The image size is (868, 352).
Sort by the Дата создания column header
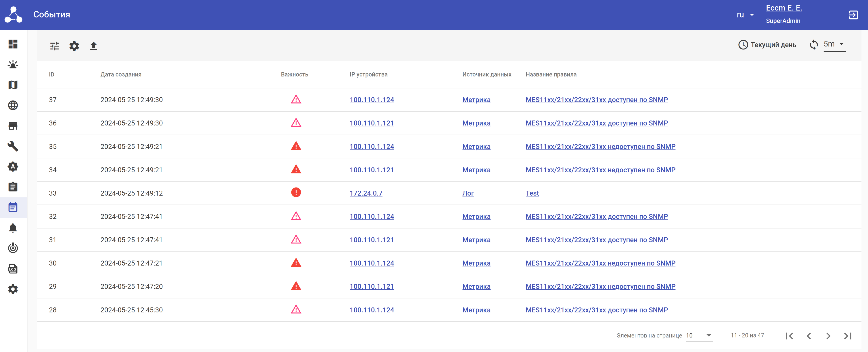121,74
